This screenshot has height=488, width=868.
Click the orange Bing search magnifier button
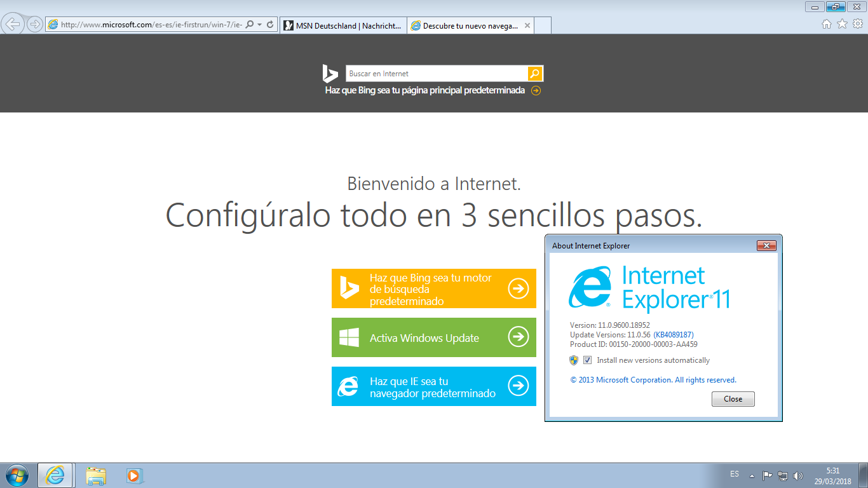(536, 74)
